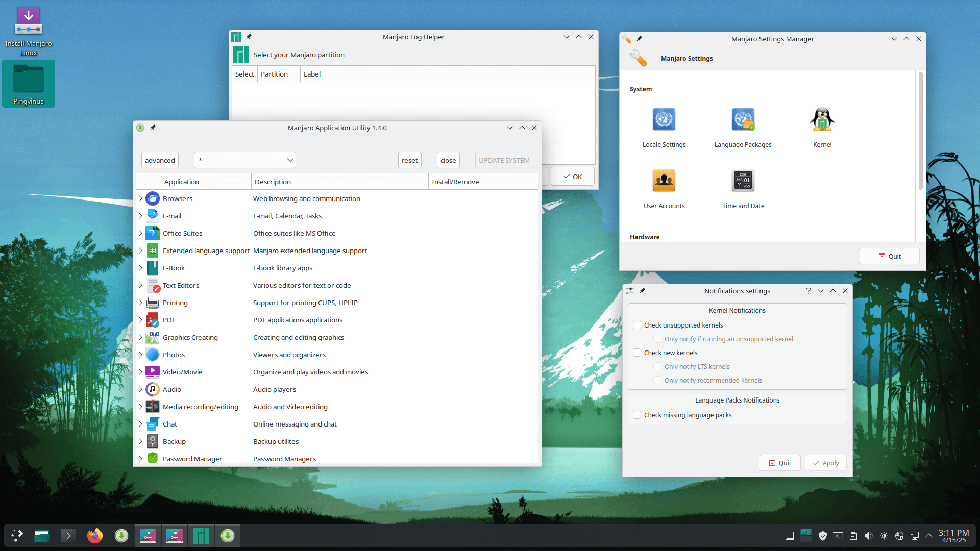Expand the Chat category
Viewport: 980px width, 551px height.
(140, 424)
